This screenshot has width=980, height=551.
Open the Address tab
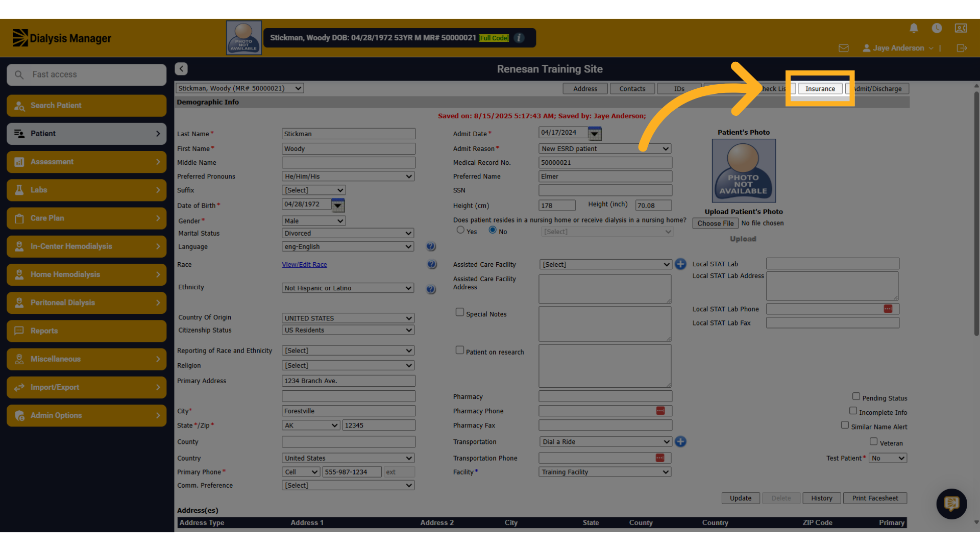tap(585, 89)
